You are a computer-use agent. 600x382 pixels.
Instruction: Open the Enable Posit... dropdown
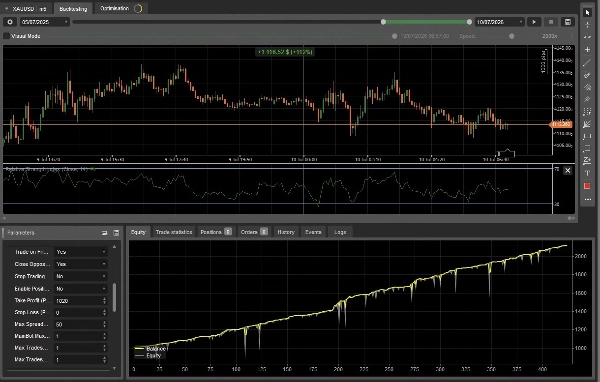[x=81, y=289]
